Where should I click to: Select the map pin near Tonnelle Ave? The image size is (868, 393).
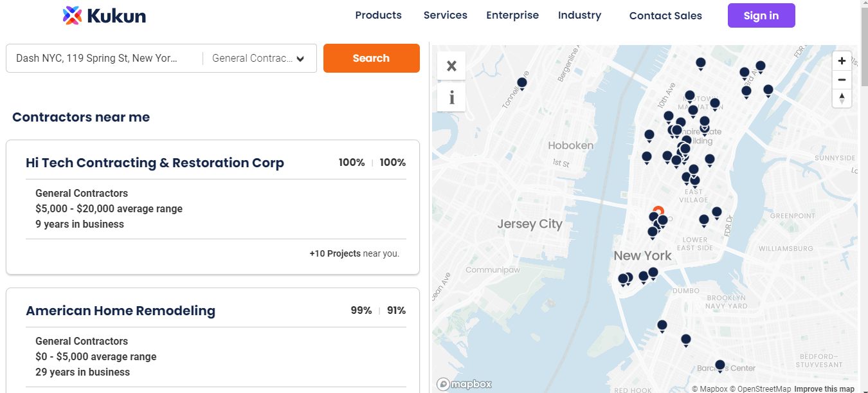[x=522, y=82]
